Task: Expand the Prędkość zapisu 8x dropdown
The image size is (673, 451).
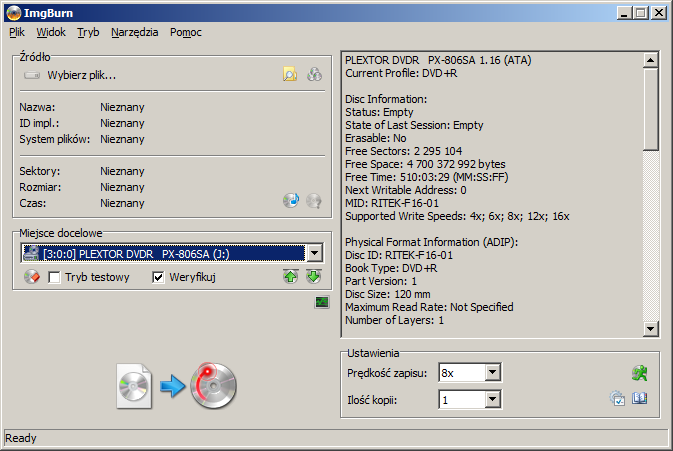Action: [493, 372]
